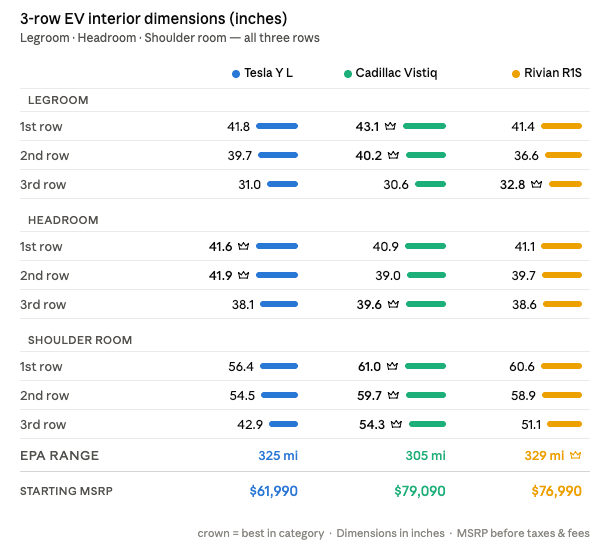
Task: Click the STARTING MSRP row label
Action: pos(66,491)
